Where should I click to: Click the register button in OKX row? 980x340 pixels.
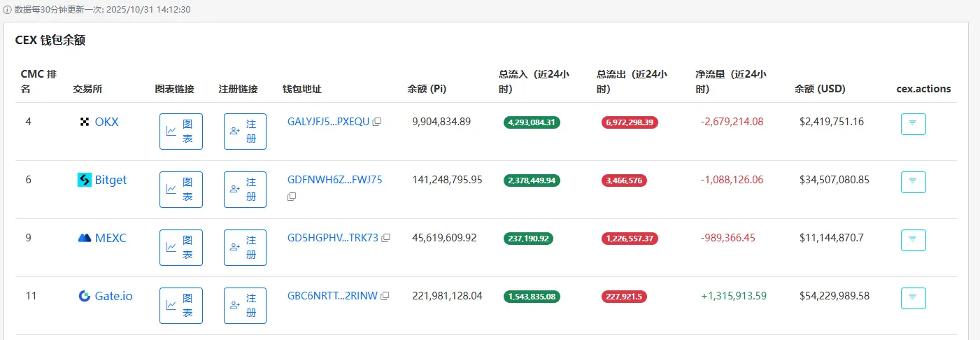(245, 132)
